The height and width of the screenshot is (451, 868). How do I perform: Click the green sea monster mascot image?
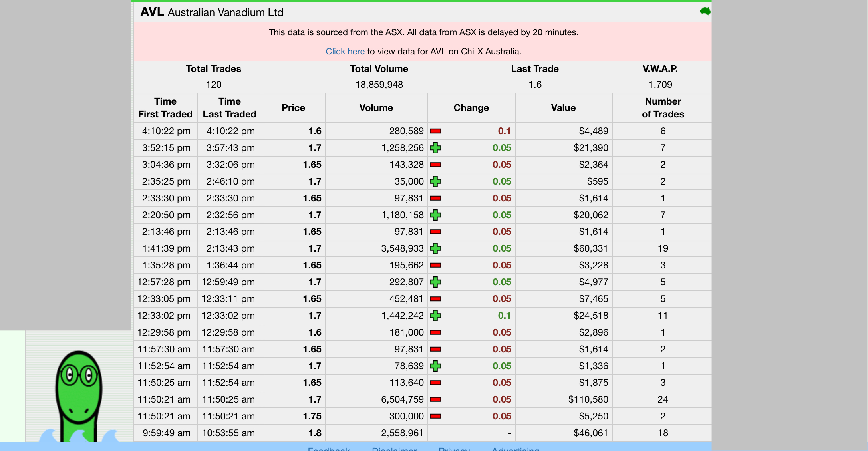pyautogui.click(x=79, y=395)
